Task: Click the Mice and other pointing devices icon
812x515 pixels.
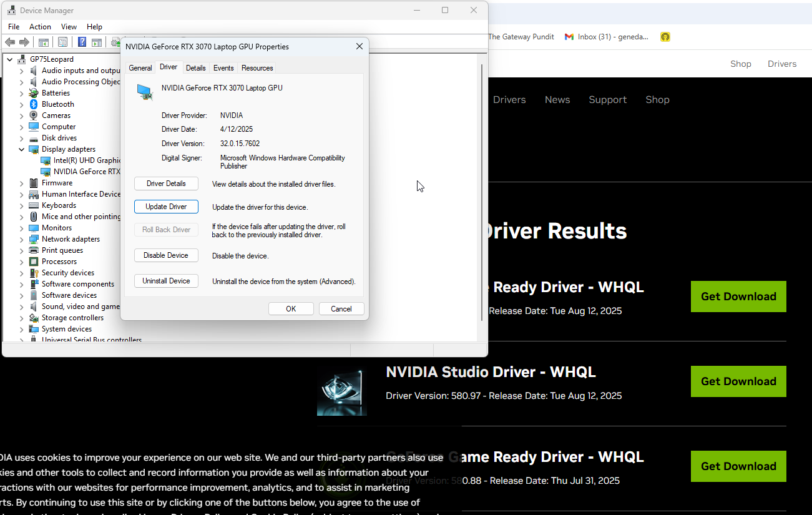Action: (x=34, y=217)
